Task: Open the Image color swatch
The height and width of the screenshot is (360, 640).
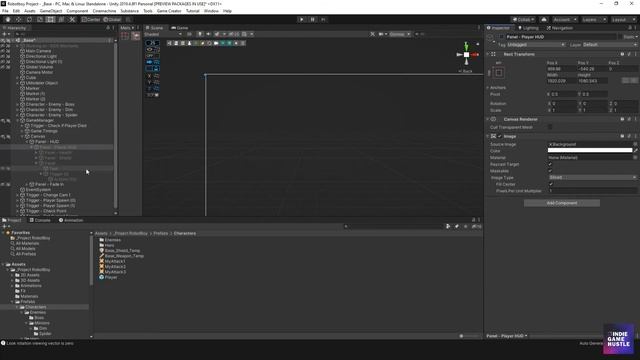Action: point(589,151)
